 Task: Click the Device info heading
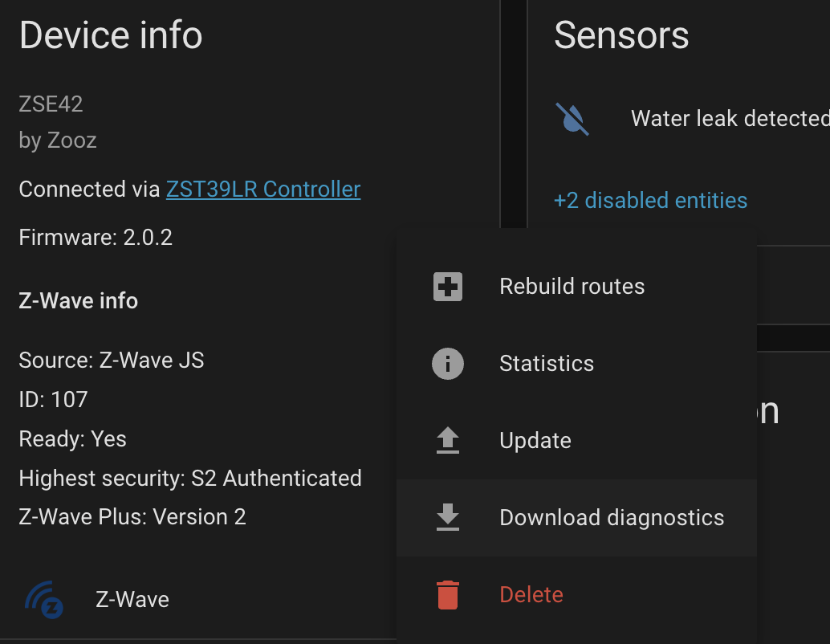point(111,35)
